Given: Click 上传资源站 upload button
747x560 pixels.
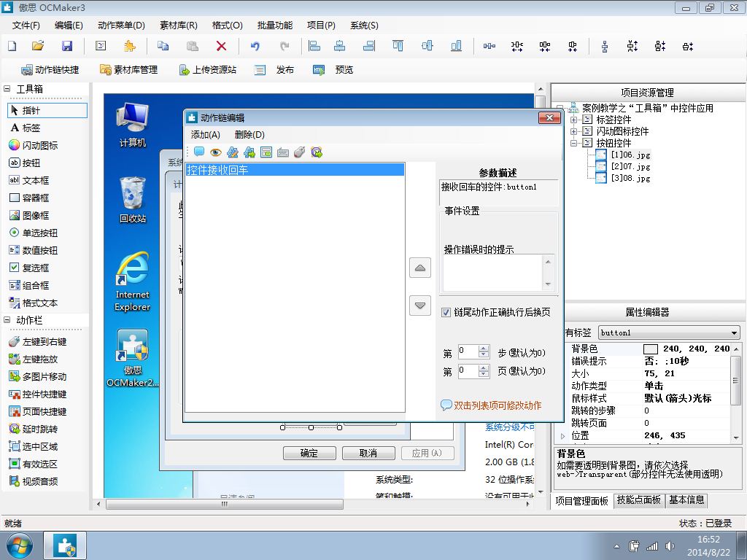Looking at the screenshot, I should pos(207,70).
